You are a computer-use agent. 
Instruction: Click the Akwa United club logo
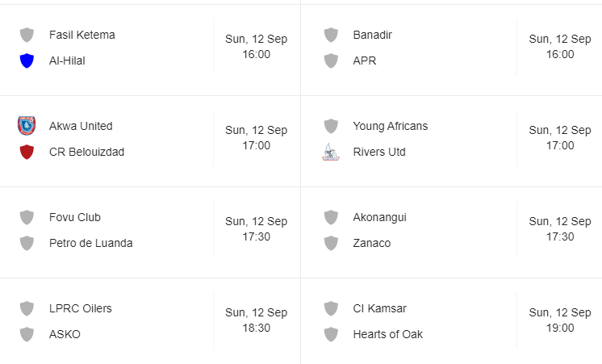(x=27, y=126)
